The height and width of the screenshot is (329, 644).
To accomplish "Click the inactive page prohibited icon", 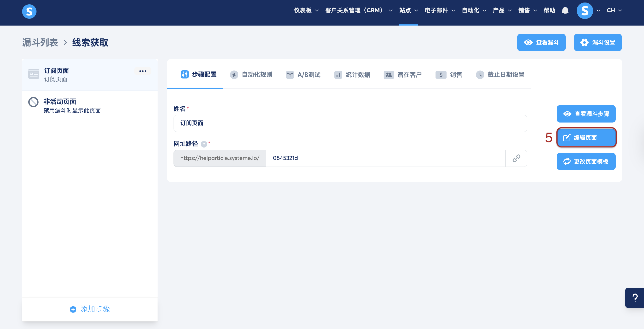I will coord(34,102).
